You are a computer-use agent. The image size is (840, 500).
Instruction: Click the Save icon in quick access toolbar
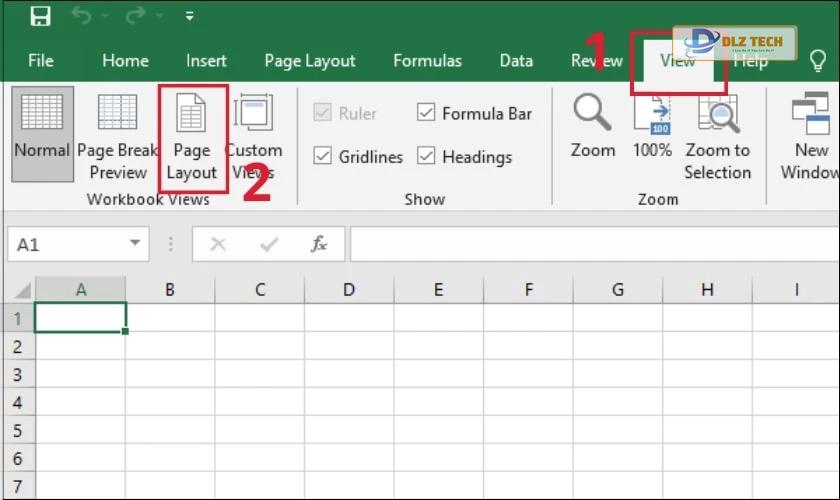[x=41, y=16]
